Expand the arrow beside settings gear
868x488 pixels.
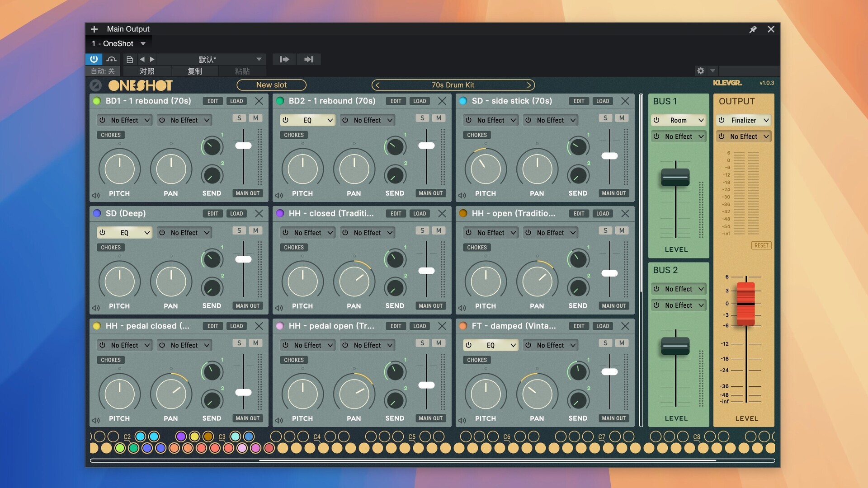coord(713,70)
